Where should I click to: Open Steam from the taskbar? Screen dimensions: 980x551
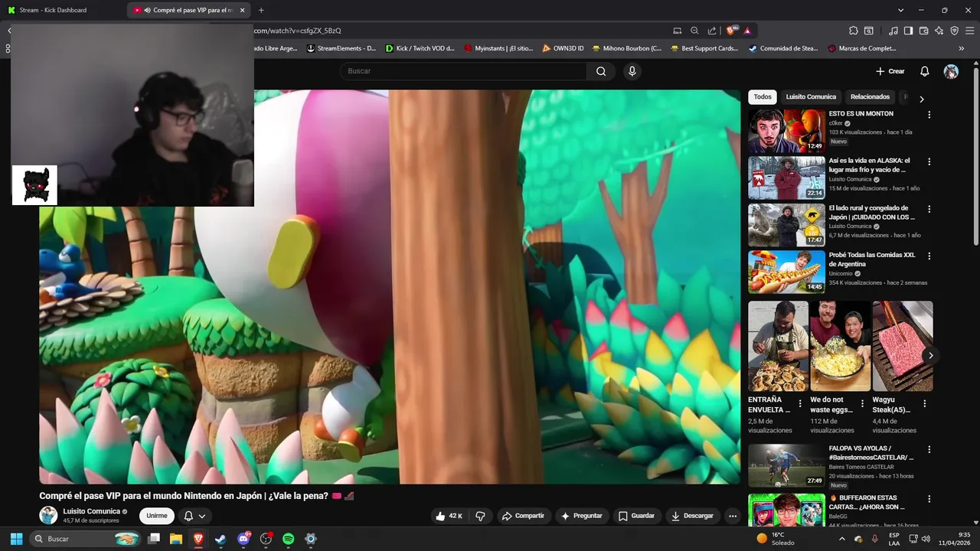pyautogui.click(x=220, y=539)
